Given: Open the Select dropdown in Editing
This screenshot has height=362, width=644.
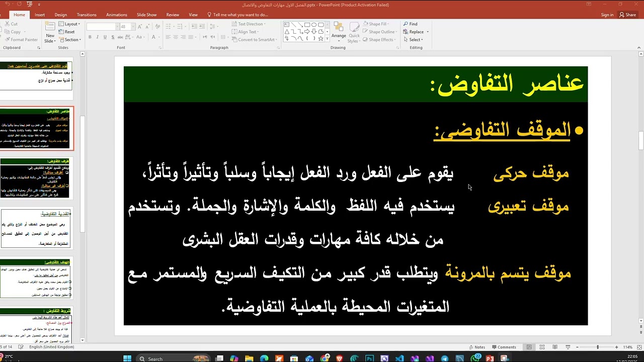Looking at the screenshot, I should [x=413, y=40].
